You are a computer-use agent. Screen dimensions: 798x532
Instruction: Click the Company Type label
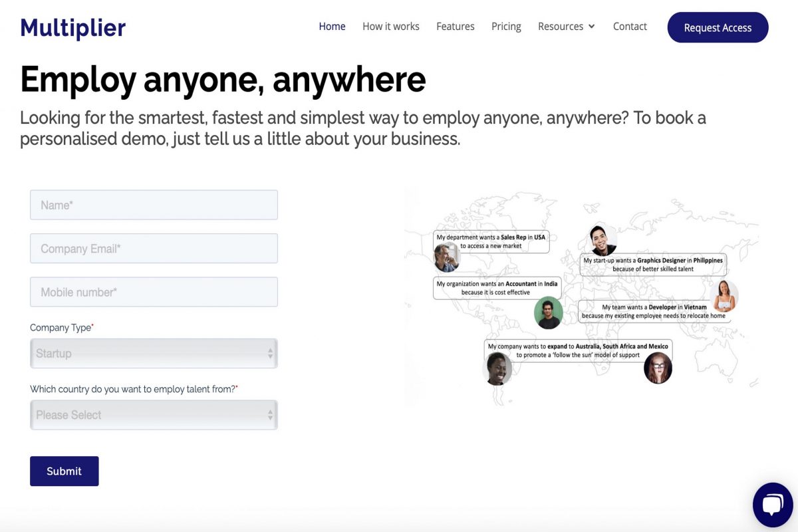[62, 327]
